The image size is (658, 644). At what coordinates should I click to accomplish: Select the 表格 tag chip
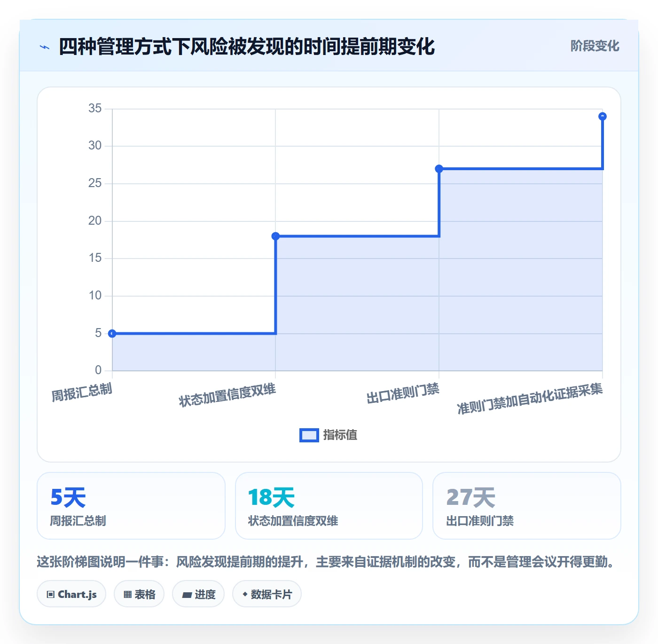[139, 594]
